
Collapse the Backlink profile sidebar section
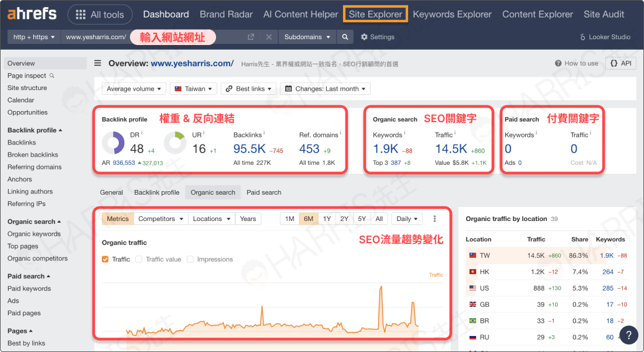tap(35, 130)
